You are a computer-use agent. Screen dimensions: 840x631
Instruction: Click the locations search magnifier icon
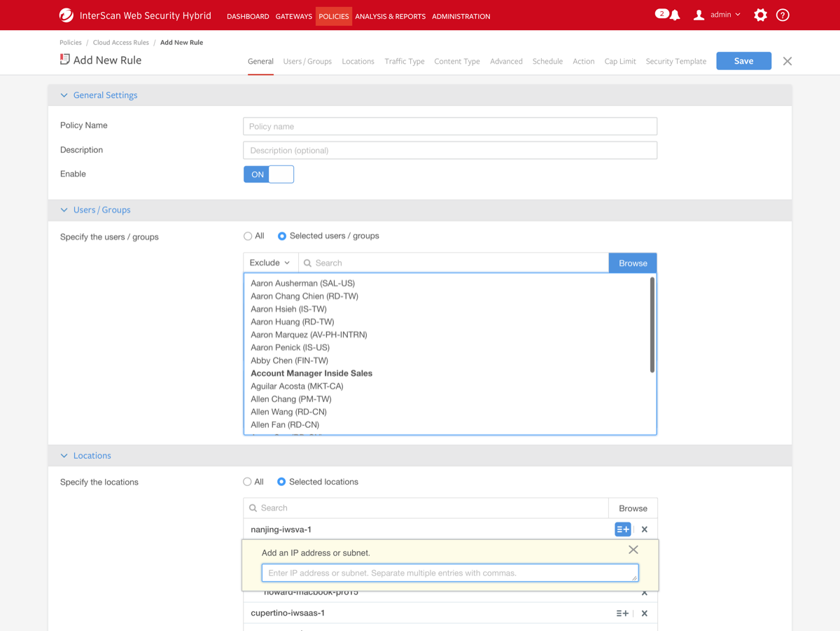253,508
